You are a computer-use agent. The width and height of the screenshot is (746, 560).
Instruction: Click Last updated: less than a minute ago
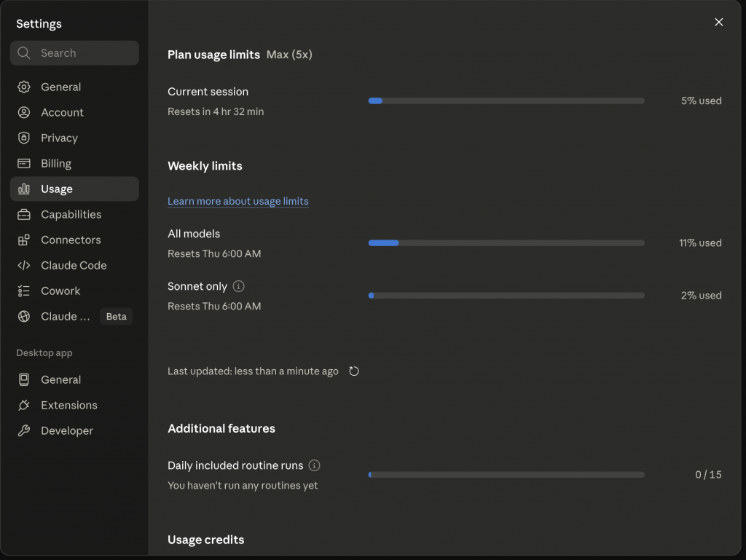point(253,371)
